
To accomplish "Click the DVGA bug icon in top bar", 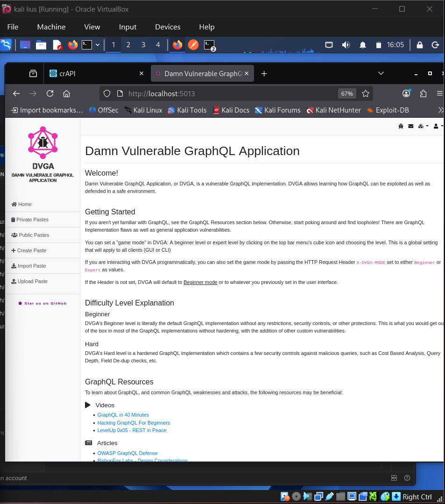I will tap(401, 126).
